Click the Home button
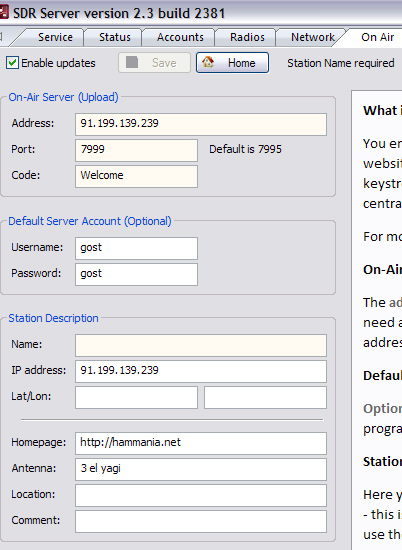 tap(233, 63)
